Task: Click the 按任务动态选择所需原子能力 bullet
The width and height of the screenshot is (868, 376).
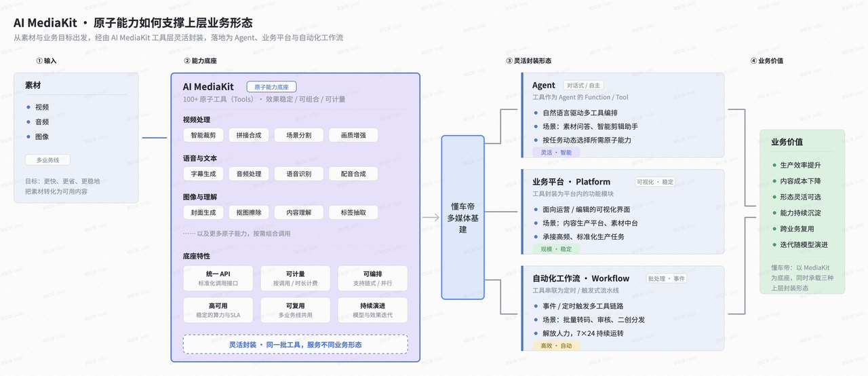Action: (x=587, y=140)
